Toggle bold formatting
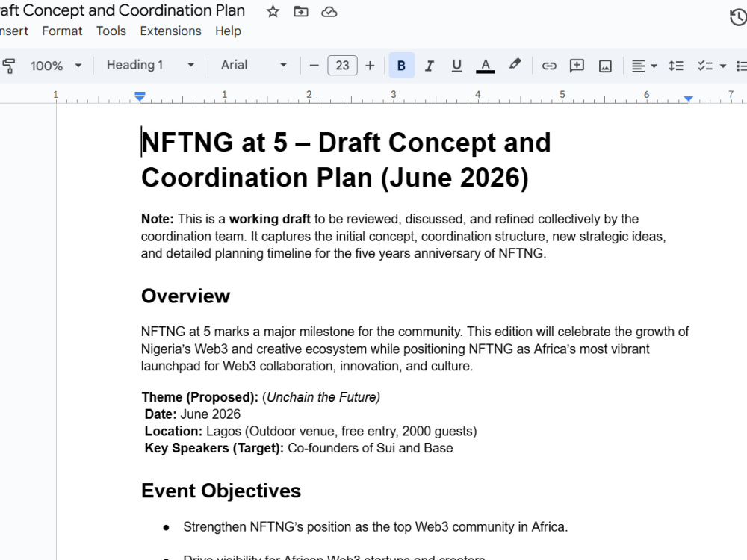747x560 pixels. [x=402, y=66]
